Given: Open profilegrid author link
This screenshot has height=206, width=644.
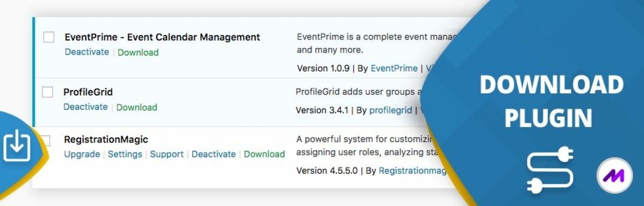Looking at the screenshot, I should pyautogui.click(x=391, y=110).
